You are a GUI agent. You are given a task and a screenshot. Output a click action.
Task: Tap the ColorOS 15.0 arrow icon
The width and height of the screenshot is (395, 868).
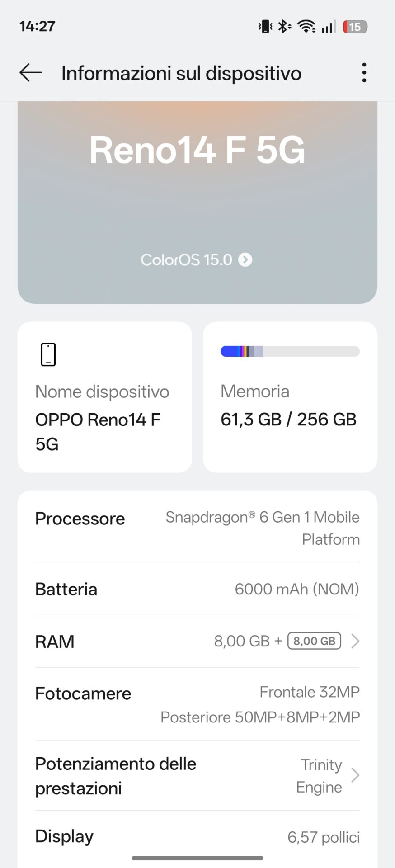click(x=245, y=260)
